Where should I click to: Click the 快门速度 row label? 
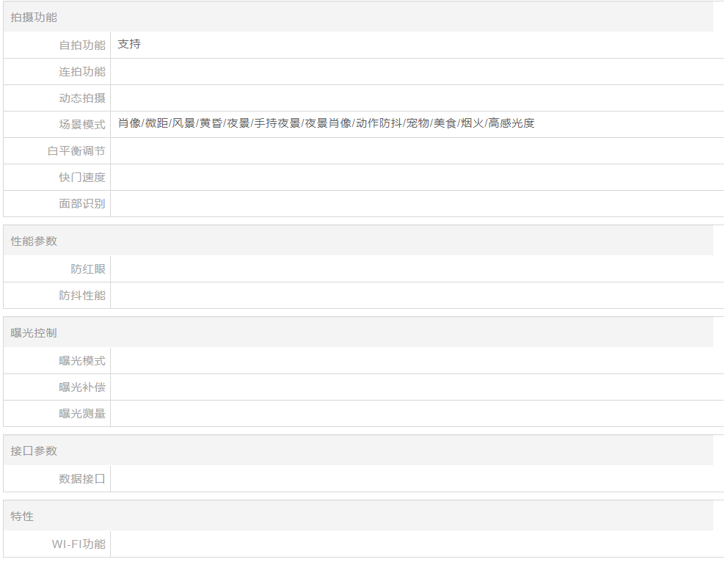[x=82, y=178]
